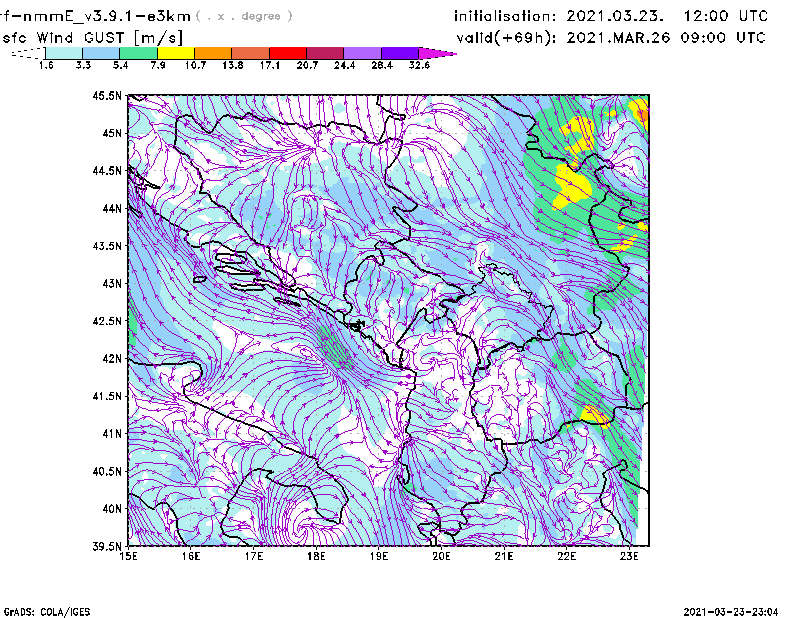Click legend value '7.9'

158,65
